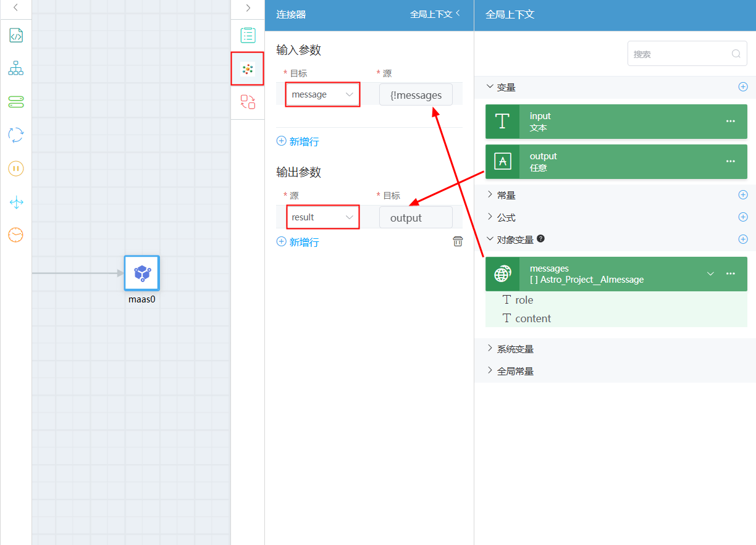
Task: Expand the 系统变量 section
Action: [490, 349]
